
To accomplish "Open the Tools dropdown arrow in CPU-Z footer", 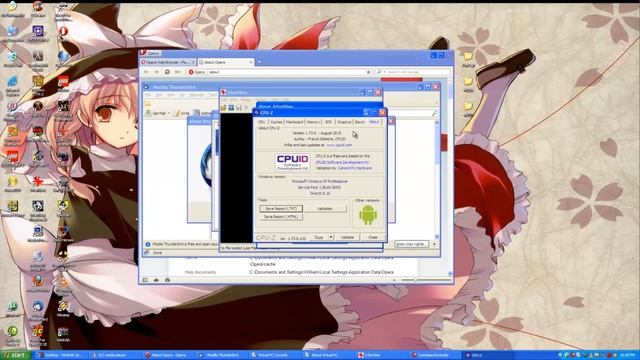I will click(x=331, y=237).
